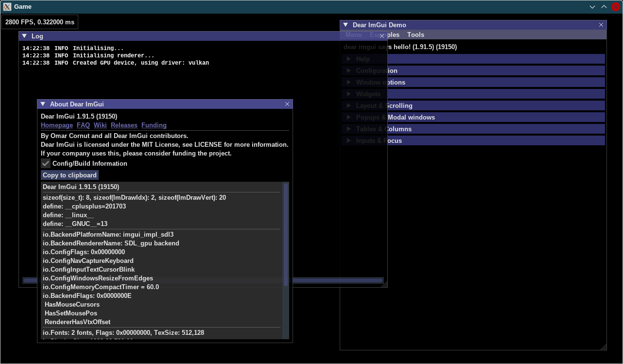Expand the Window options section
Image resolution: width=623 pixels, height=364 pixels.
[473, 82]
